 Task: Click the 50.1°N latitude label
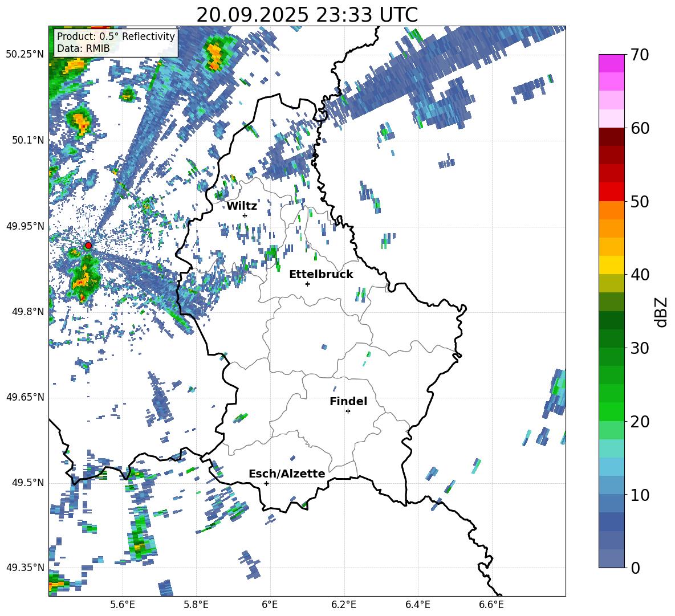click(x=27, y=140)
